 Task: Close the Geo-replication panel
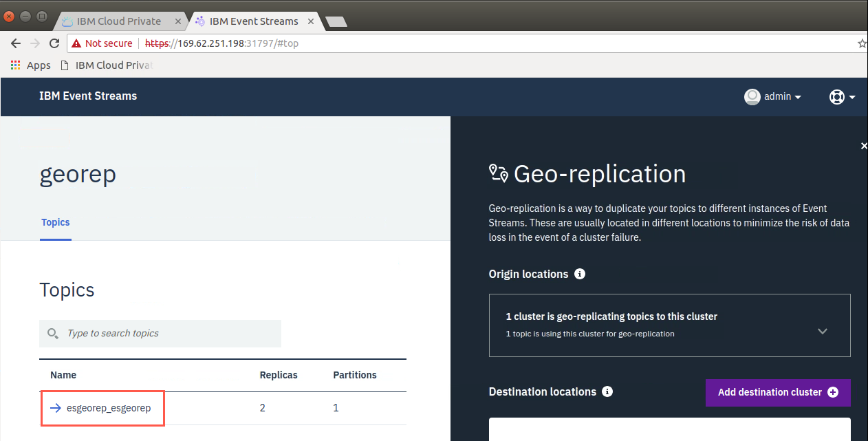tap(864, 146)
